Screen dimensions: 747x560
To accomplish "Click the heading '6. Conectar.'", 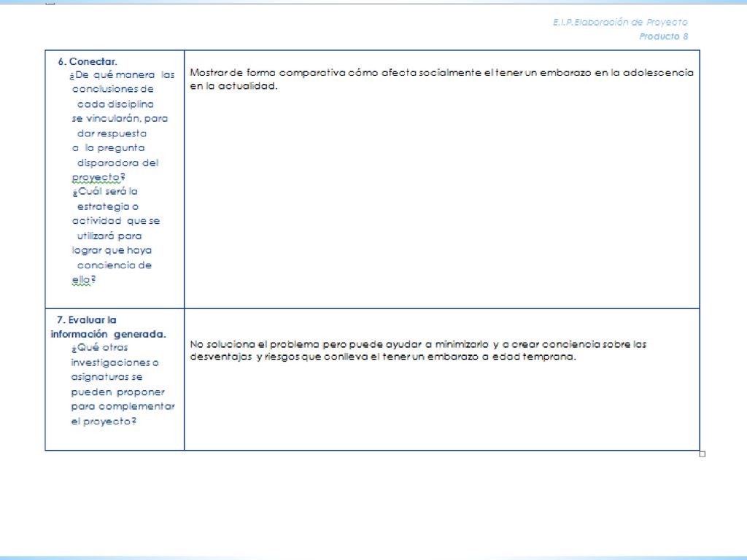I will [x=88, y=61].
